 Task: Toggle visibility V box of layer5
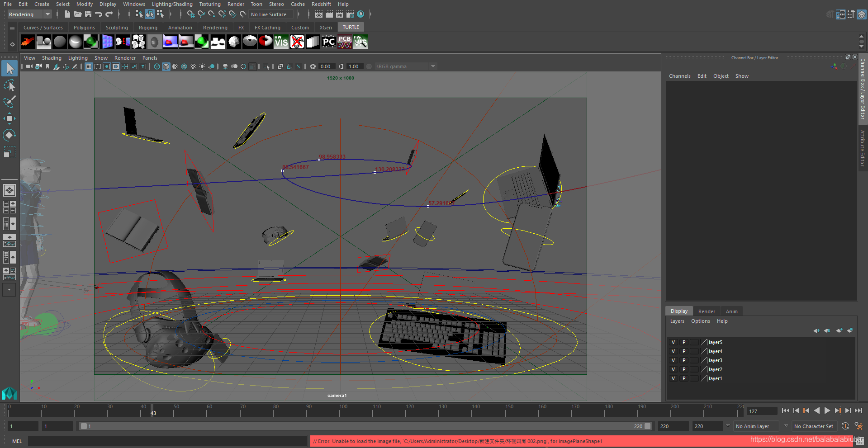pyautogui.click(x=673, y=342)
